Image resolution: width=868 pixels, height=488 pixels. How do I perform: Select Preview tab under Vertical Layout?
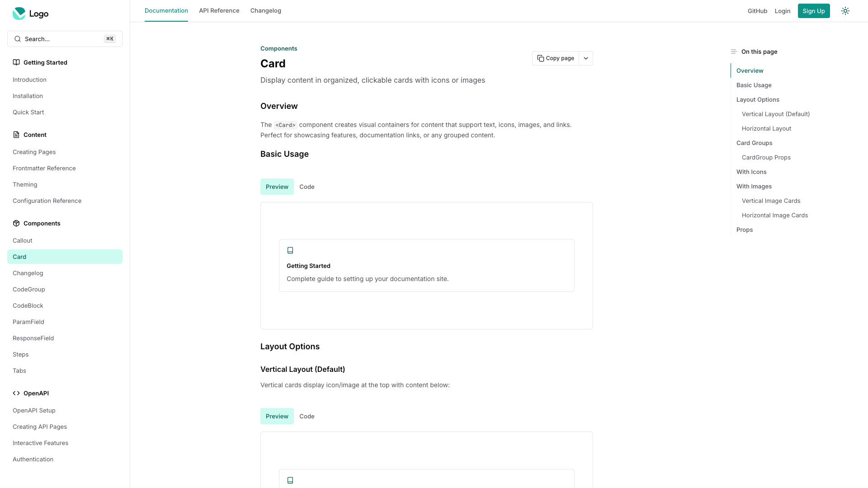pyautogui.click(x=277, y=416)
